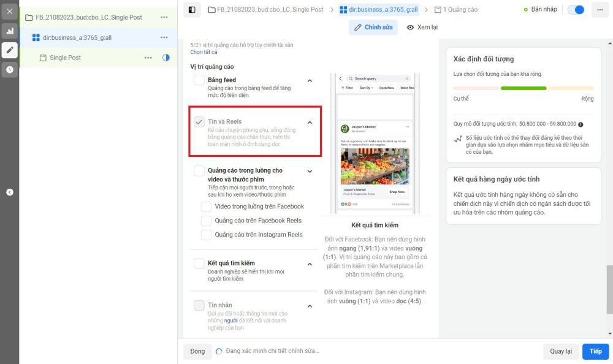613x364 pixels.
Task: Expand the Tin và Reels section
Action: (310, 123)
